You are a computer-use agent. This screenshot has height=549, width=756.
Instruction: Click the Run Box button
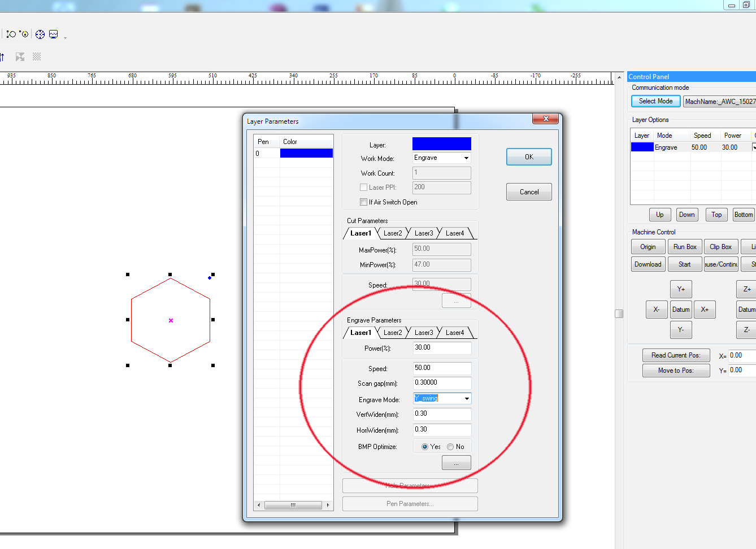pos(685,247)
